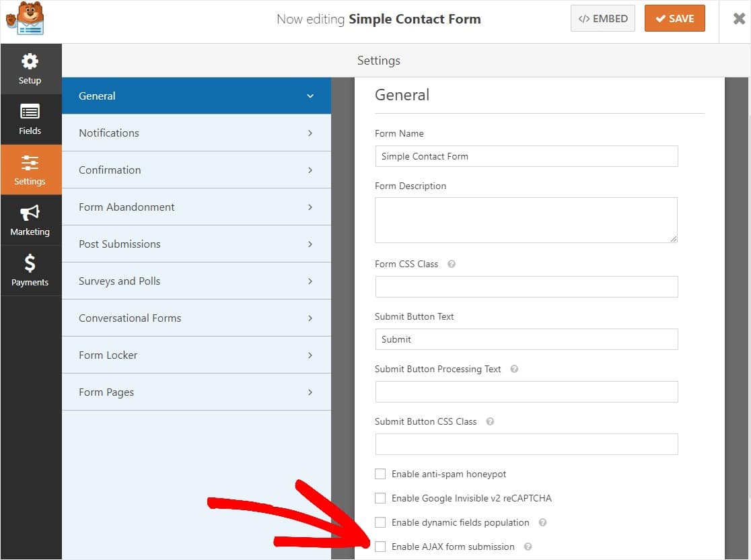Click the Submit Button CSS Class field
751x560 pixels.
[526, 444]
